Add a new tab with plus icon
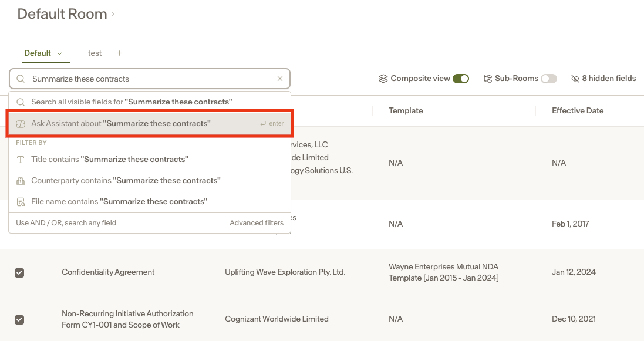 pos(119,53)
